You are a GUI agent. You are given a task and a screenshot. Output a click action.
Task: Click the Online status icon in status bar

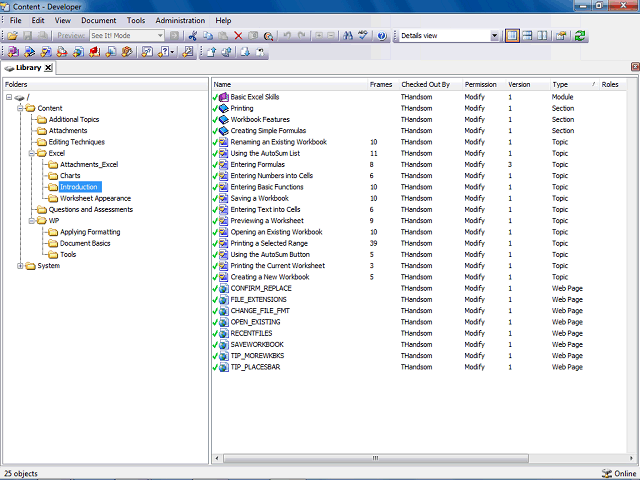click(x=607, y=473)
